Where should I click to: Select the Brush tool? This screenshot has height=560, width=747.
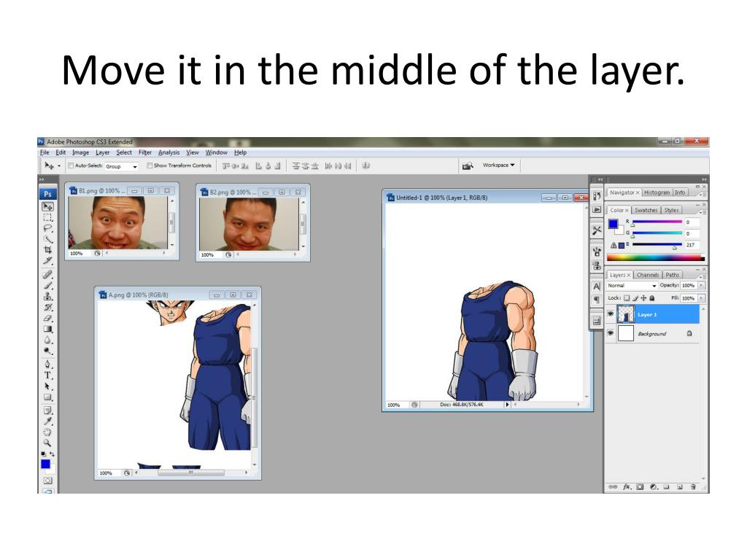47,285
